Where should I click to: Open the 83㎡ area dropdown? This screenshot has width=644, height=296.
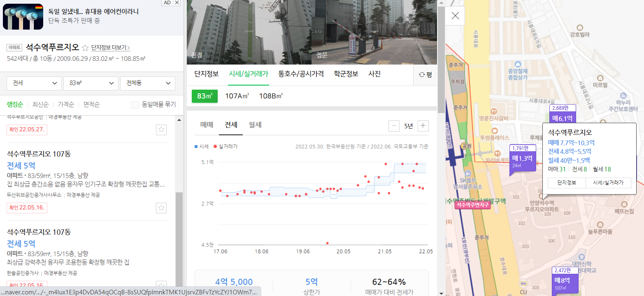click(x=91, y=83)
